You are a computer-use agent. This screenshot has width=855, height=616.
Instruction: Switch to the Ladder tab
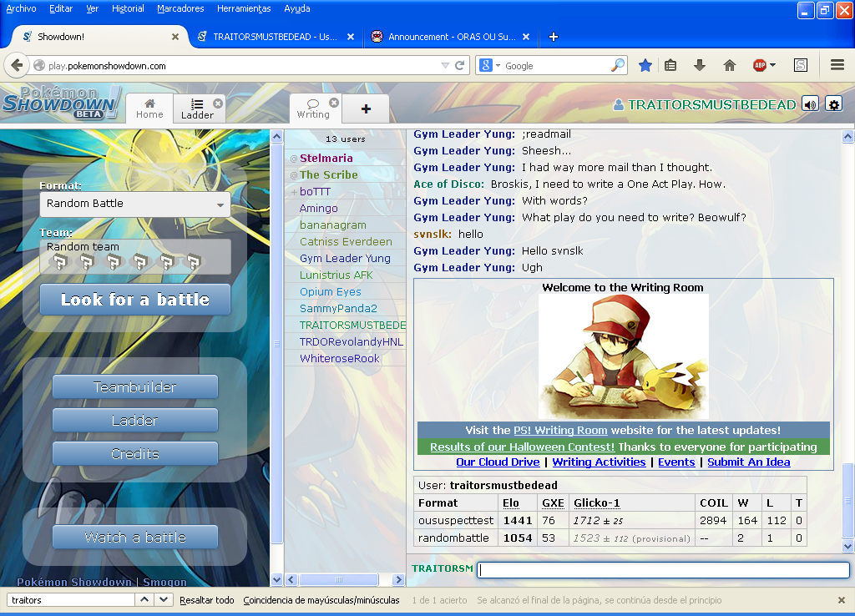198,109
